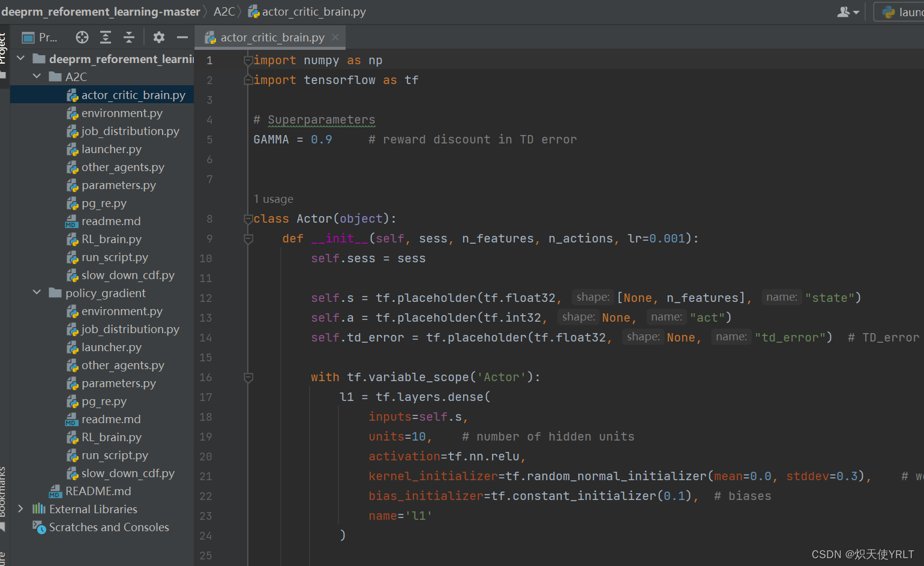Expand the External Libraries node
The width and height of the screenshot is (924, 566).
pos(21,508)
